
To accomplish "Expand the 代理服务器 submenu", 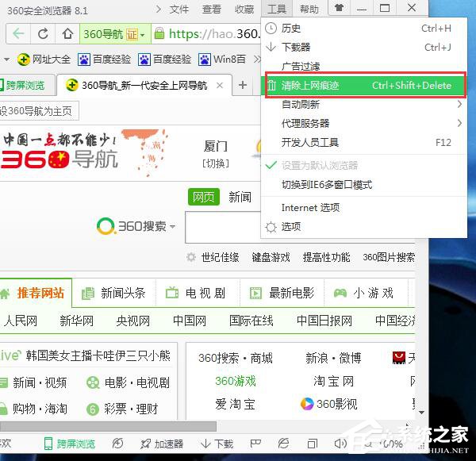I will pos(363,124).
